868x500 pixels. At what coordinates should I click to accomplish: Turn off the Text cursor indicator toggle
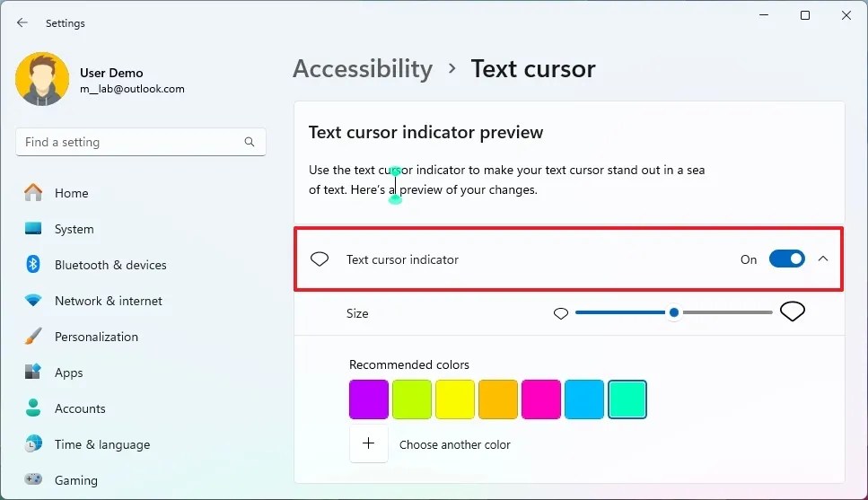[786, 259]
